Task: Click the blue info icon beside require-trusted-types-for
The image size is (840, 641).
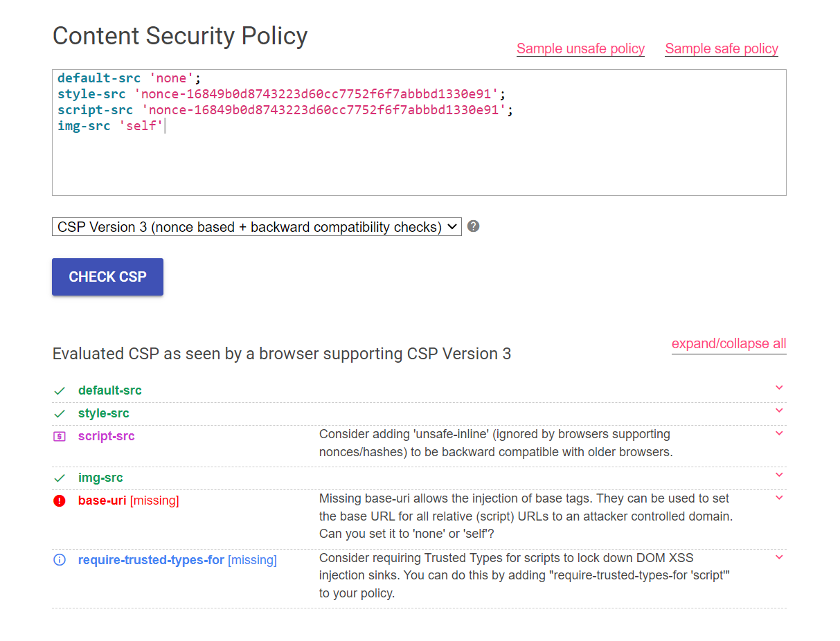Action: 60,559
